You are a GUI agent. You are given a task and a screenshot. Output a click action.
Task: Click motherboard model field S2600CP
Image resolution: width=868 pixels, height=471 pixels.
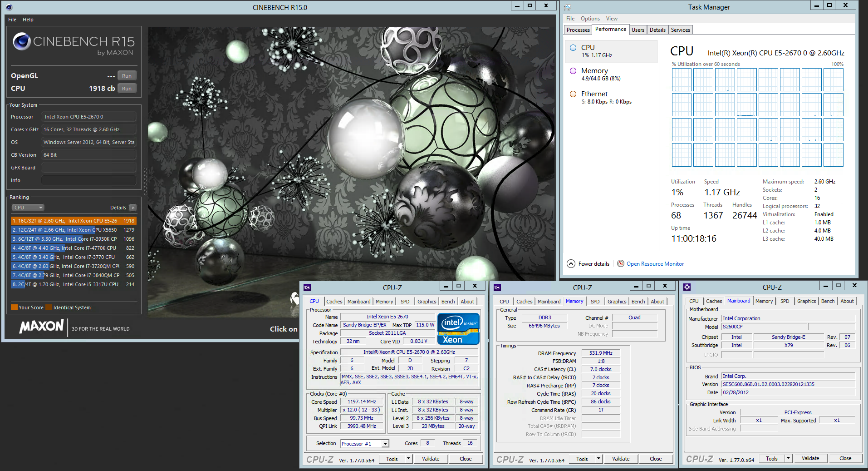(x=765, y=327)
